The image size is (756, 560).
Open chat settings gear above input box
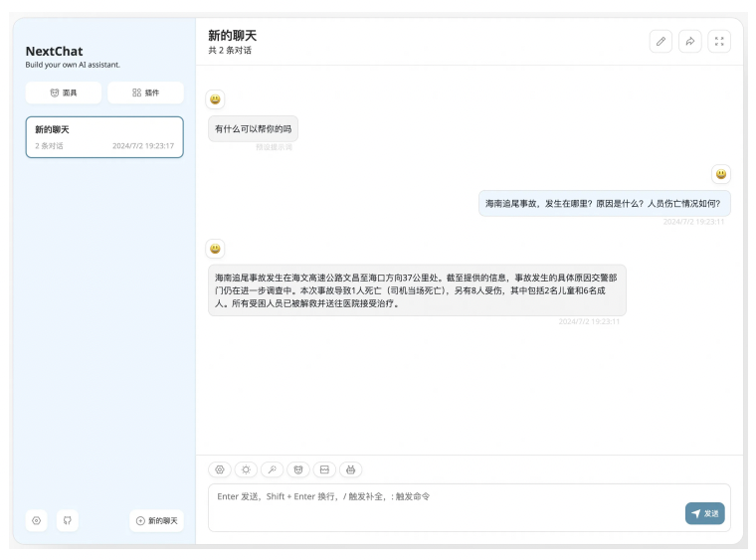pyautogui.click(x=220, y=469)
